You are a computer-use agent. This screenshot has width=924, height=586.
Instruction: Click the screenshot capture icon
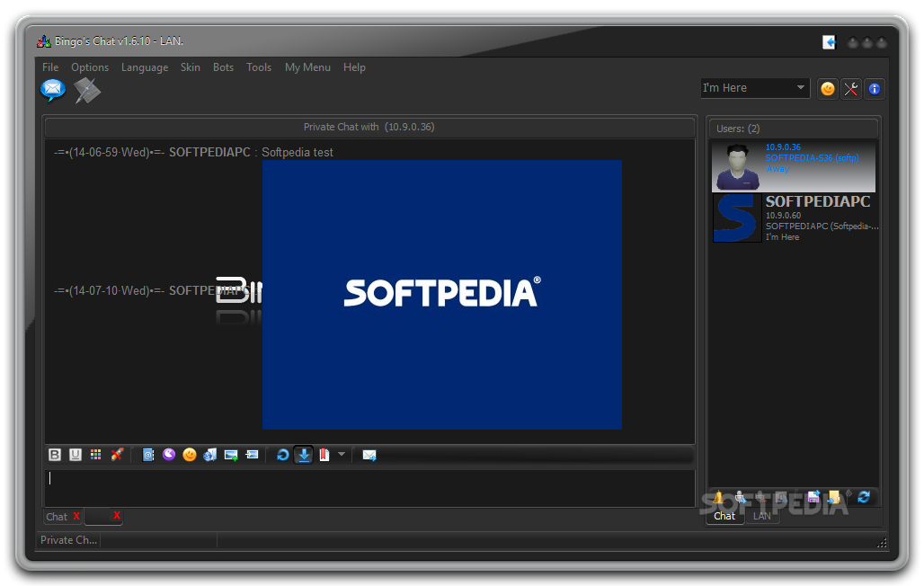(x=252, y=455)
